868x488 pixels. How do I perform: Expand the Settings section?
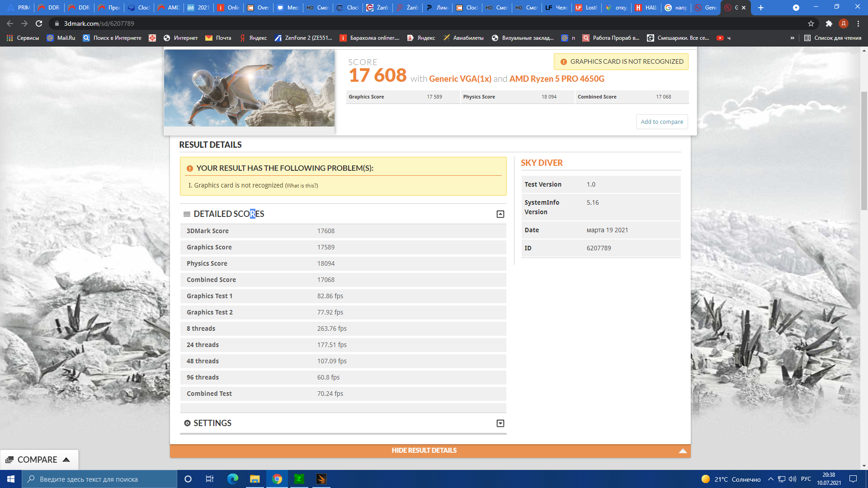point(500,423)
